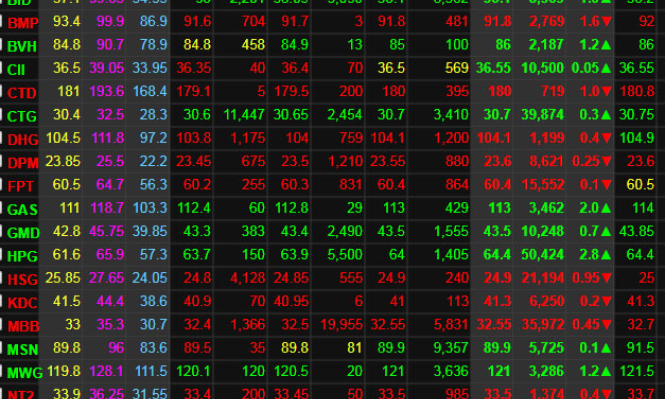Select the CTD stock symbol
Screen dimensions: 665x399
point(22,92)
